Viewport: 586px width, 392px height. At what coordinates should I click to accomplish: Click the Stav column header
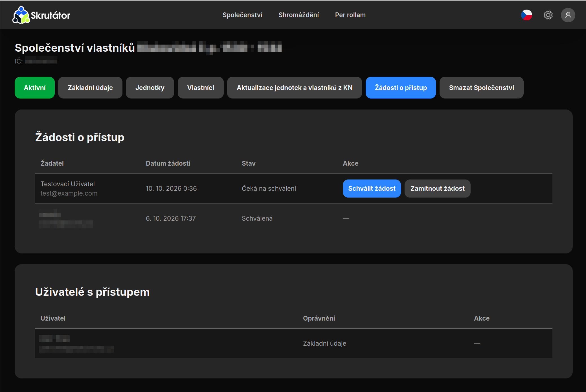tap(249, 163)
